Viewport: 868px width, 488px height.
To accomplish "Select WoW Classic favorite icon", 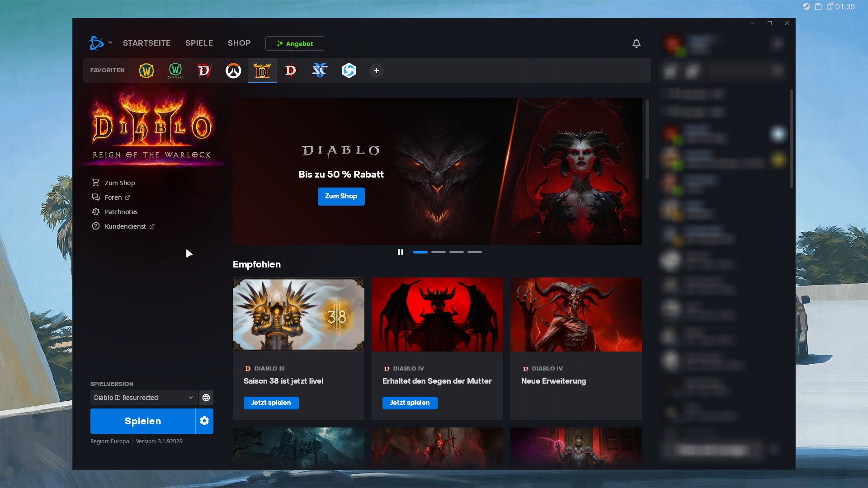I will point(175,70).
